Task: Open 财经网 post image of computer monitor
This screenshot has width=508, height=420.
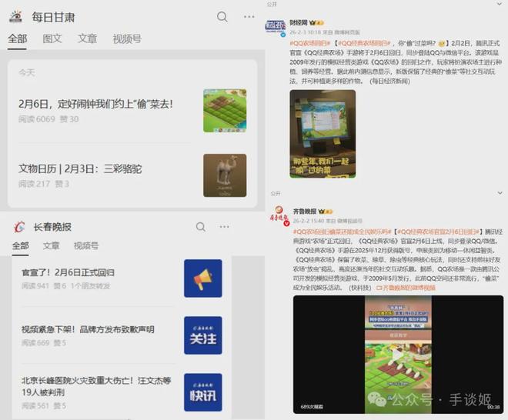Action: [323, 134]
